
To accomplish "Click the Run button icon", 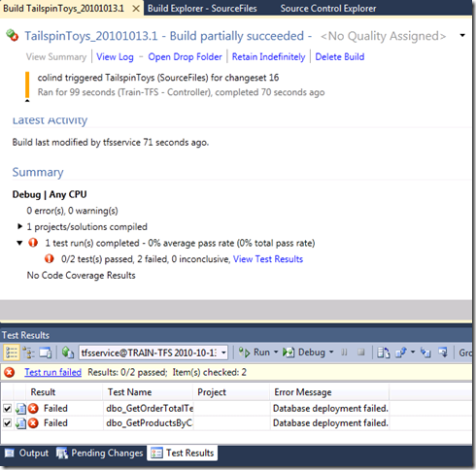I will (245, 352).
